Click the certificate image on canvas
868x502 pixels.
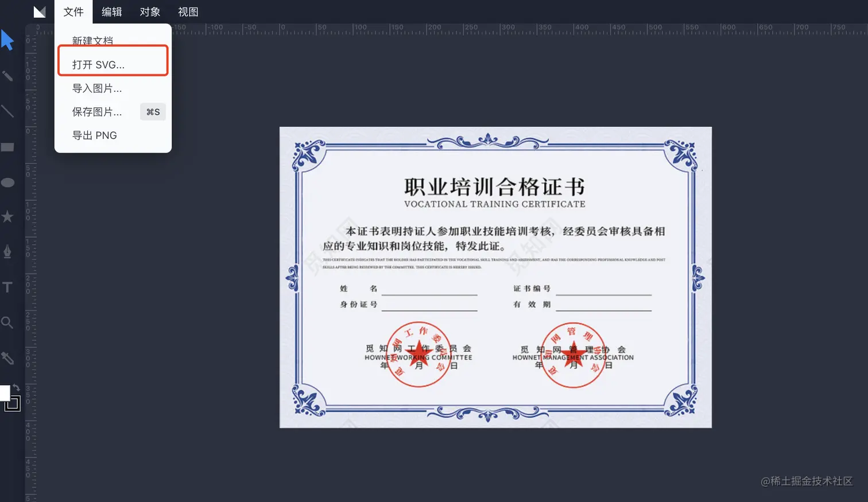tap(495, 277)
